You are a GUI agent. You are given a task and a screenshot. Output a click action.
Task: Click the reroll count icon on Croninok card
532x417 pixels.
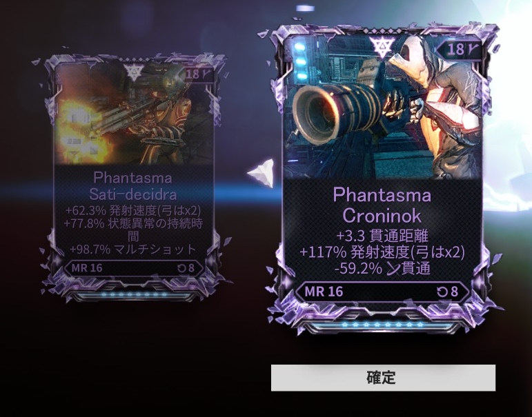(442, 292)
